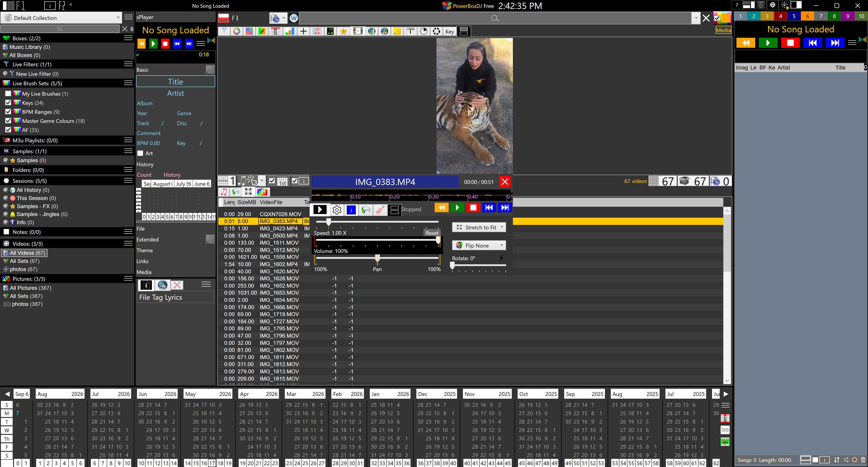Select deck tab number 3

click(x=767, y=16)
